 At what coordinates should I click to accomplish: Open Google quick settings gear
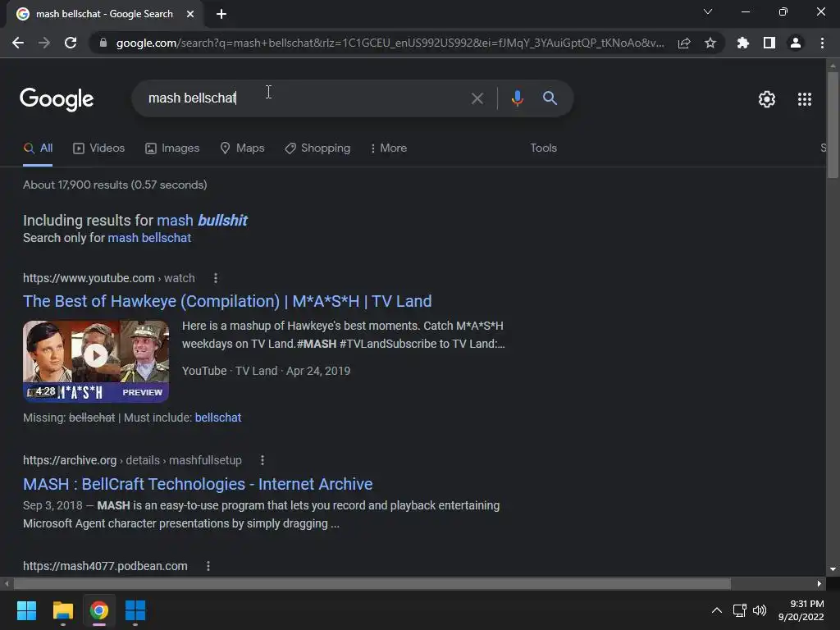click(x=767, y=99)
